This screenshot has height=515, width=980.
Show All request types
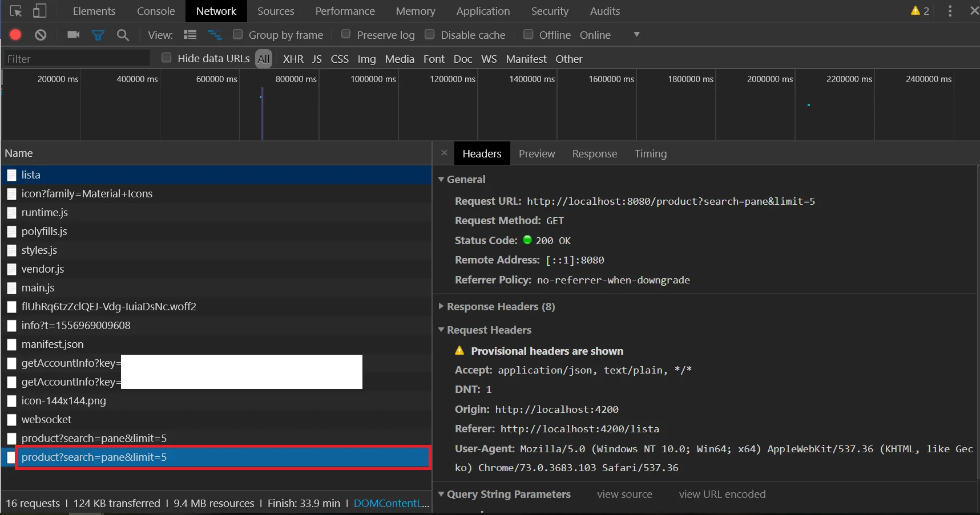[x=264, y=59]
